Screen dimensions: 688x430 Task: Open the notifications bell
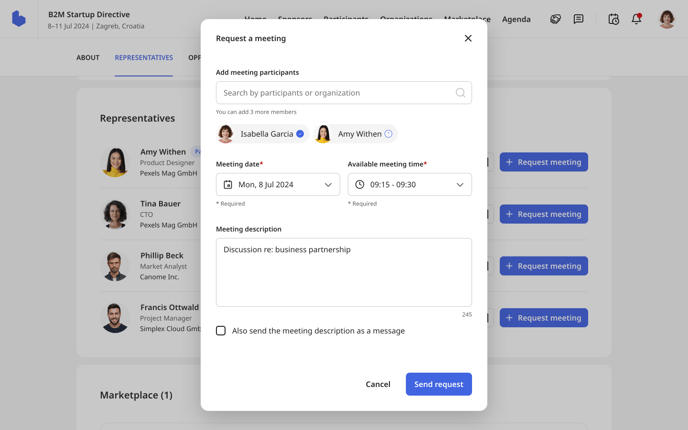click(x=636, y=19)
